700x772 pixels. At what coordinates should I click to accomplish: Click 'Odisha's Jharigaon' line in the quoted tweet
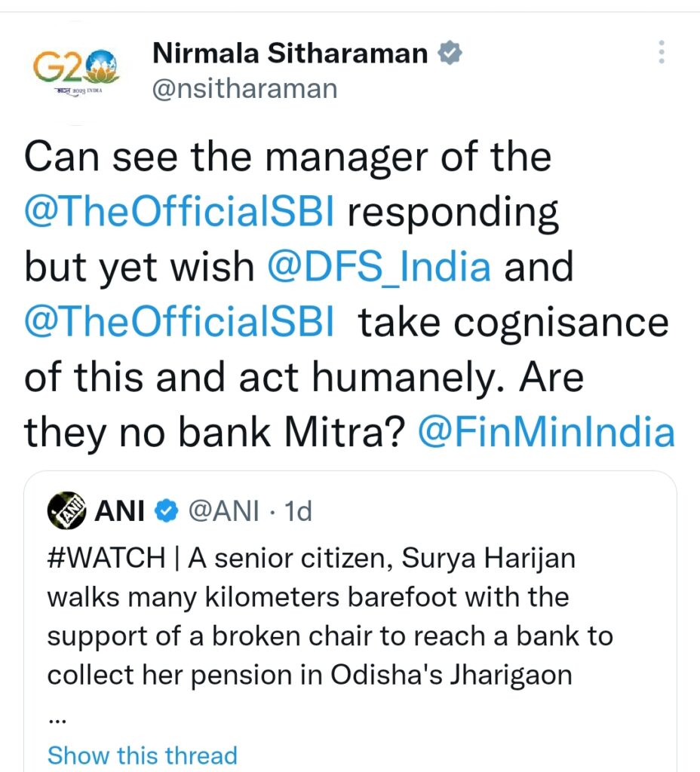(451, 675)
